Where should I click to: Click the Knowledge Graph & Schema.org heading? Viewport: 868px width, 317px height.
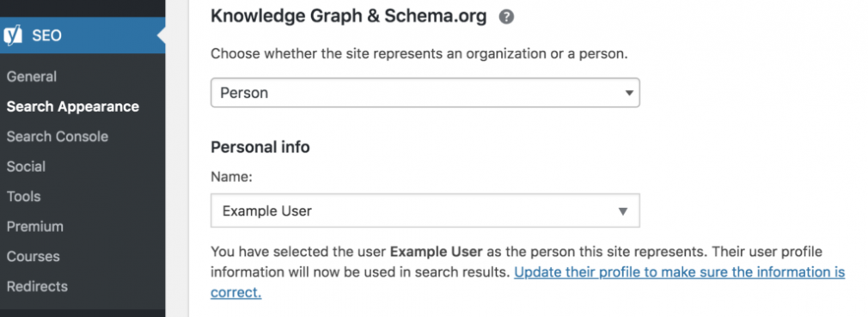pyautogui.click(x=349, y=16)
